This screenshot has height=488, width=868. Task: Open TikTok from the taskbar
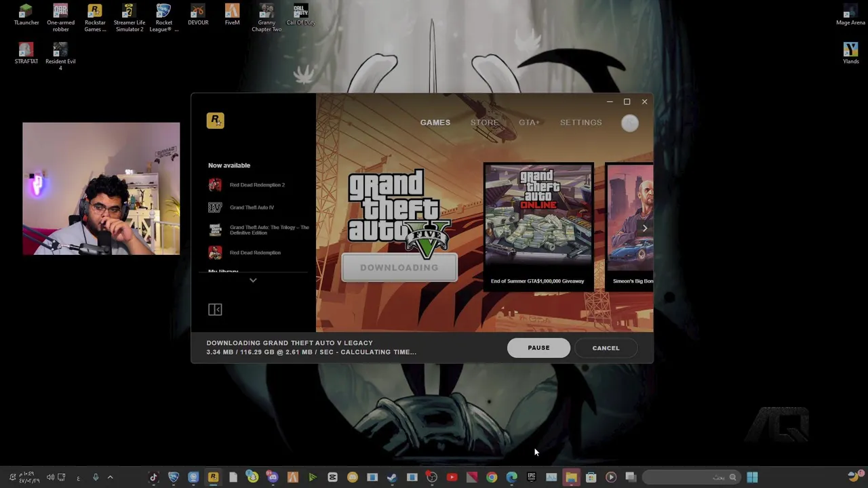coord(153,477)
